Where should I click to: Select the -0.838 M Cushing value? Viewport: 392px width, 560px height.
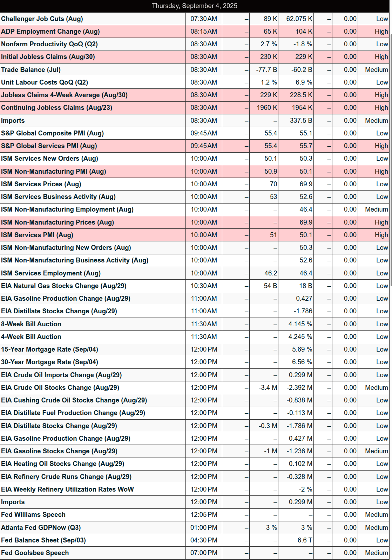pyautogui.click(x=299, y=400)
